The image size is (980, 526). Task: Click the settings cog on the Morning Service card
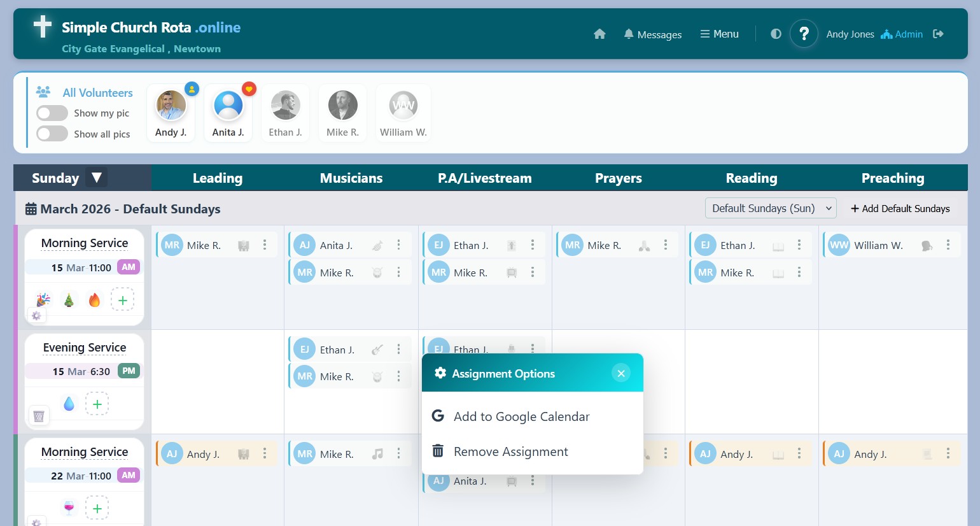(x=36, y=315)
